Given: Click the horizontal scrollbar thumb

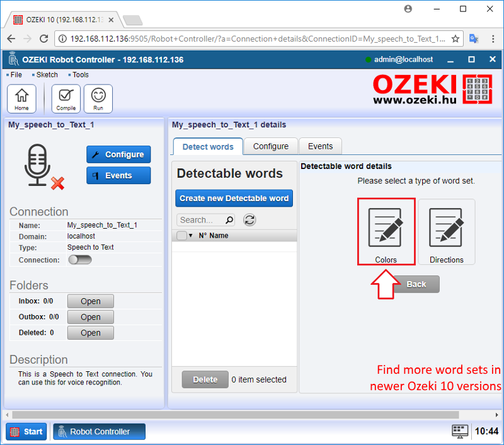Looking at the screenshot, I should coord(235,415).
